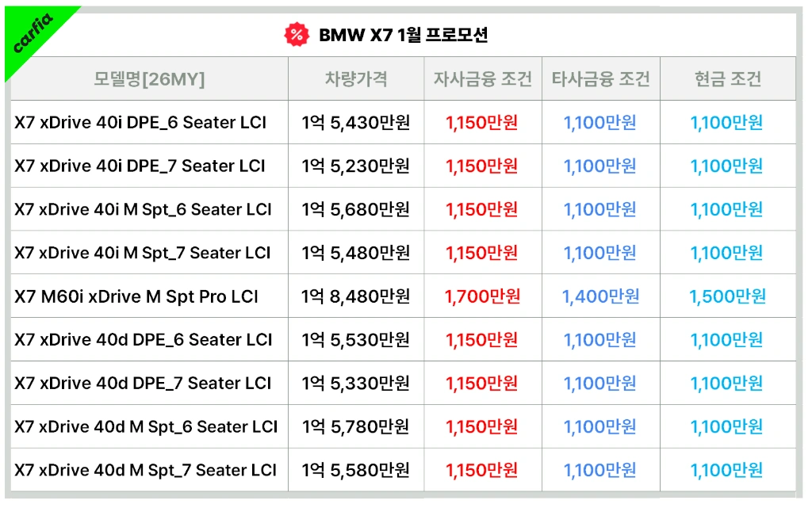Click 타사금융 1,100만원 for 40i DPE_6 Seater

(x=599, y=123)
